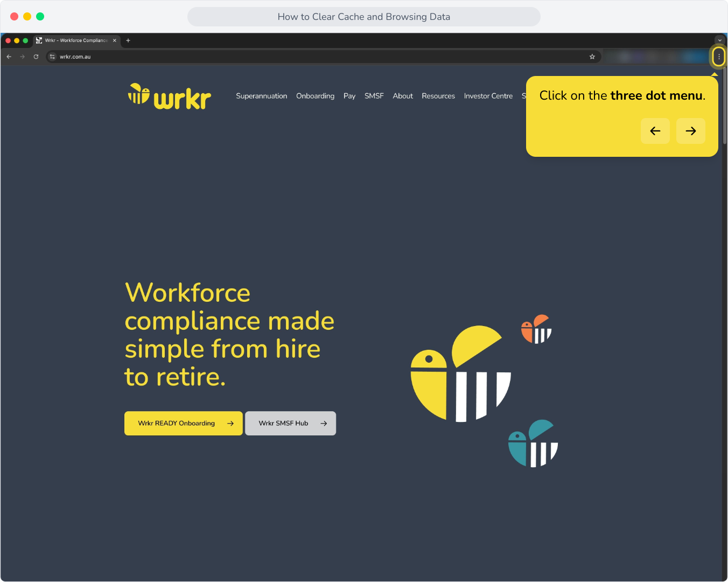The height and width of the screenshot is (582, 728).
Task: Close the Wrkr Workforce Compliance tab
Action: point(115,40)
